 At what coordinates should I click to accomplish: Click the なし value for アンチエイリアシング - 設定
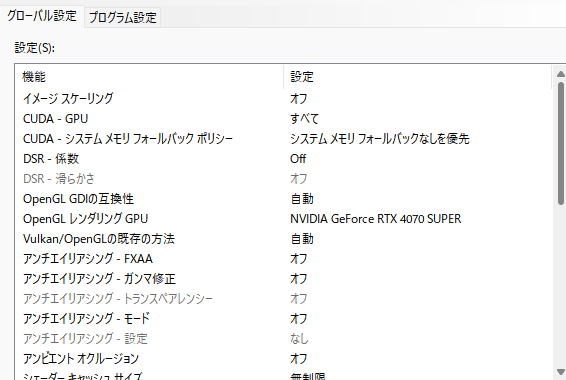pos(299,339)
